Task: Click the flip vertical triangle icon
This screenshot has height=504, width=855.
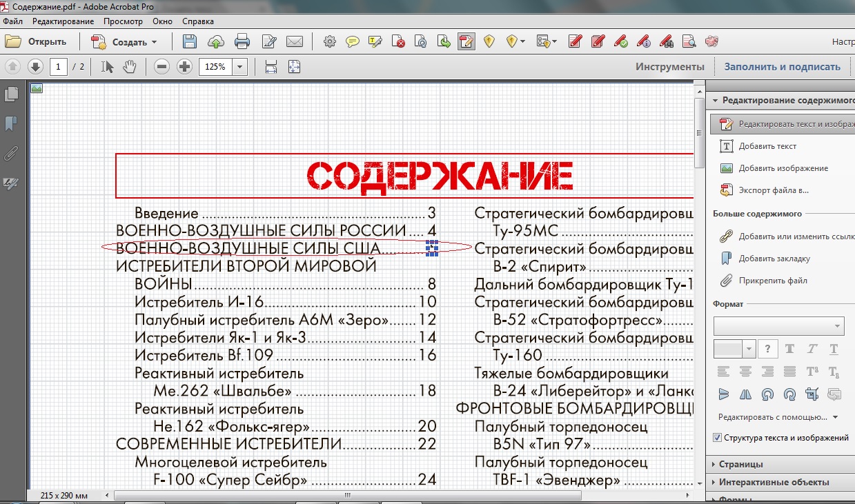Action: [x=723, y=394]
